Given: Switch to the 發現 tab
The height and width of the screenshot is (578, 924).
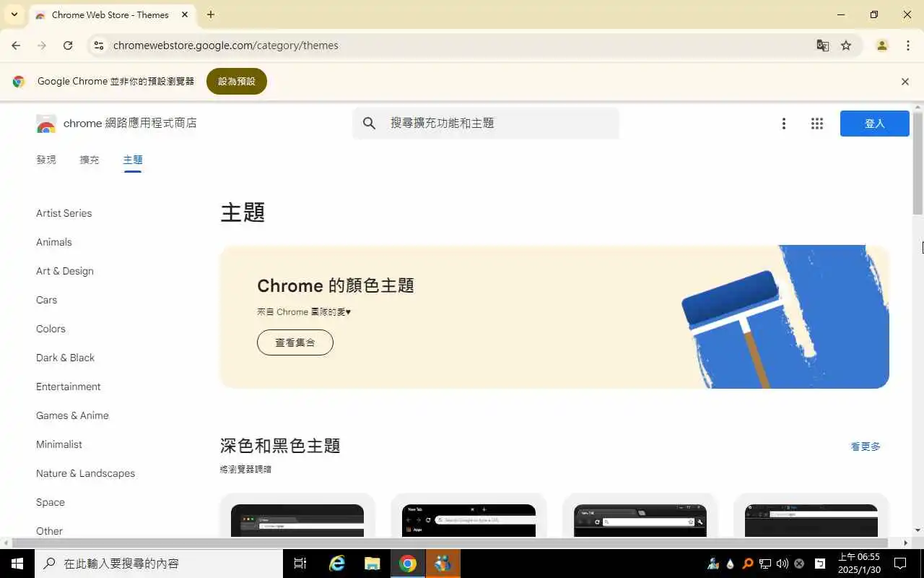Looking at the screenshot, I should [x=46, y=160].
